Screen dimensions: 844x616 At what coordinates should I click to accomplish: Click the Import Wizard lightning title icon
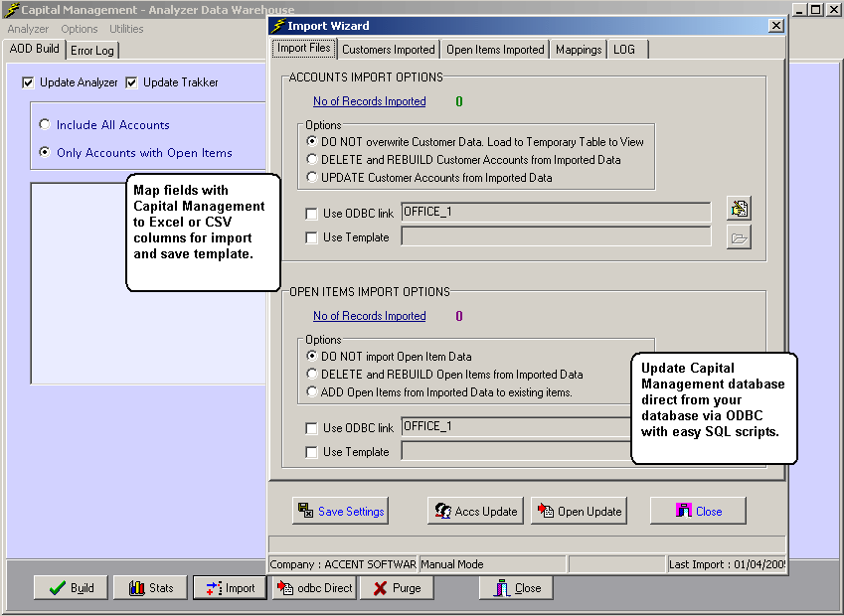277,25
